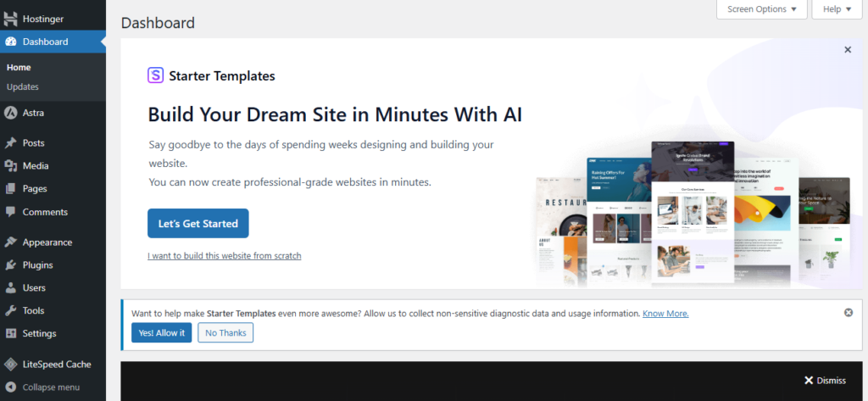868x401 pixels.
Task: Open the Astra menu
Action: (x=53, y=113)
